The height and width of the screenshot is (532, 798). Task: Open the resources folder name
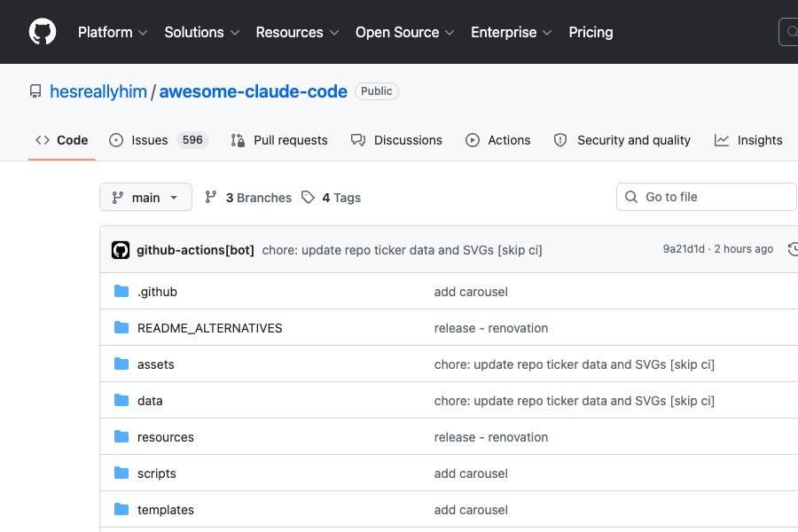(166, 437)
